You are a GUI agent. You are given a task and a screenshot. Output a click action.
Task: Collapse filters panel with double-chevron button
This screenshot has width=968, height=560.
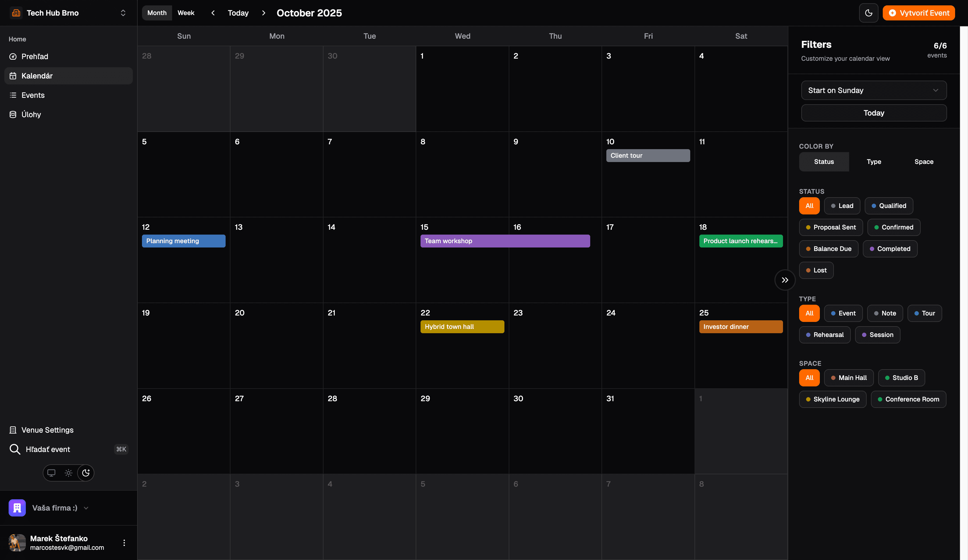[x=785, y=280]
